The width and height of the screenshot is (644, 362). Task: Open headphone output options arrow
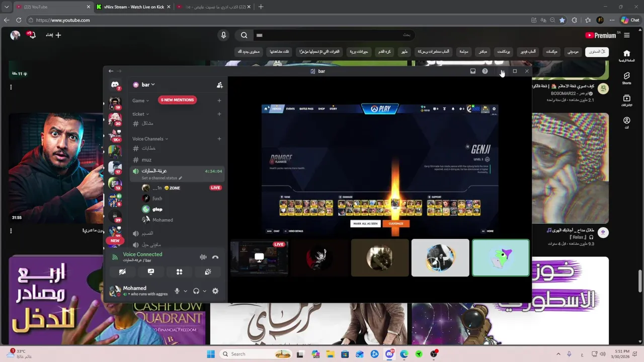(x=204, y=291)
